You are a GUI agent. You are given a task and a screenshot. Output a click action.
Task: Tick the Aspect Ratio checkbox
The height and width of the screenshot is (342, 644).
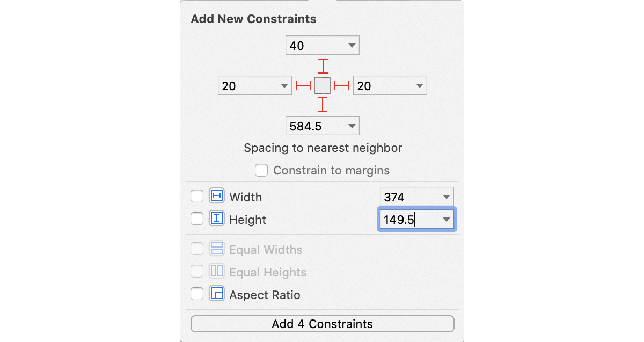[197, 294]
